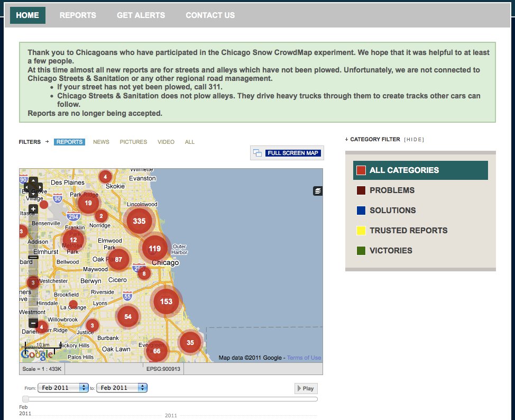The height and width of the screenshot is (420, 515).
Task: Open the 4 cluster near Darien
Action: coord(42,327)
